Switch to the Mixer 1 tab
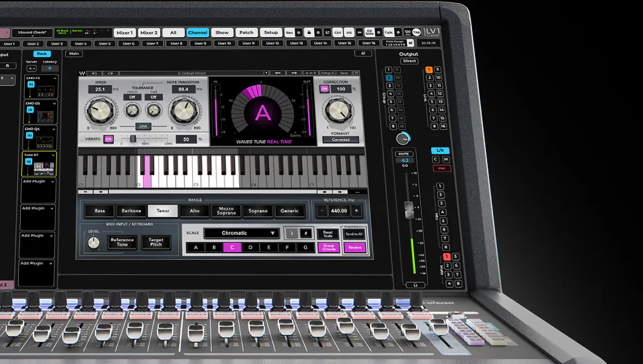The width and height of the screenshot is (643, 364). click(x=125, y=33)
